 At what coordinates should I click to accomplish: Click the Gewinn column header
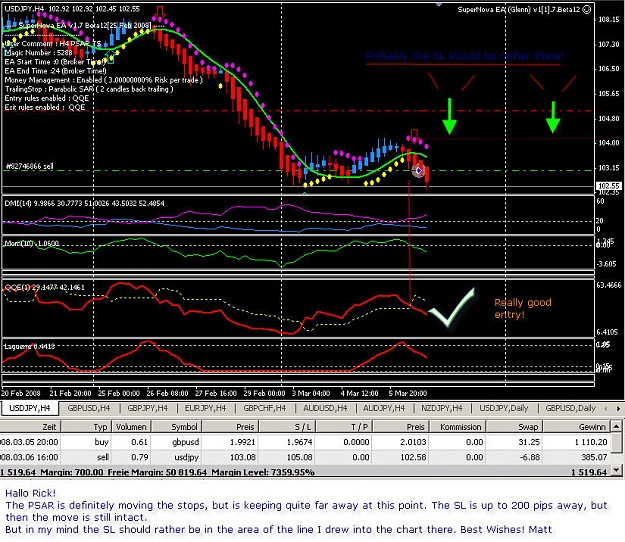pos(576,427)
